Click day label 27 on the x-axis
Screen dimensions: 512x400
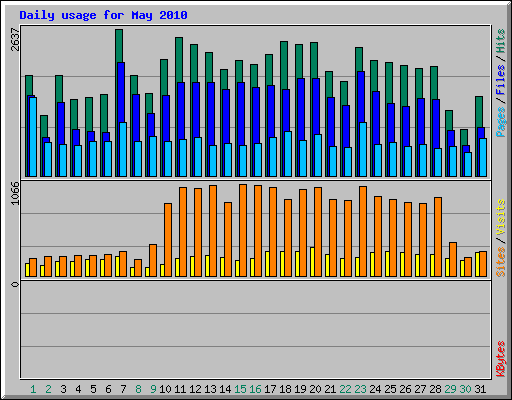(x=420, y=389)
